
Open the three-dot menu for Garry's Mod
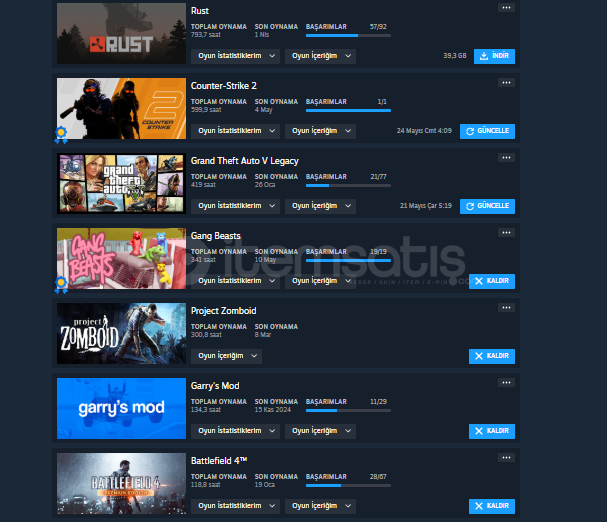(x=506, y=383)
